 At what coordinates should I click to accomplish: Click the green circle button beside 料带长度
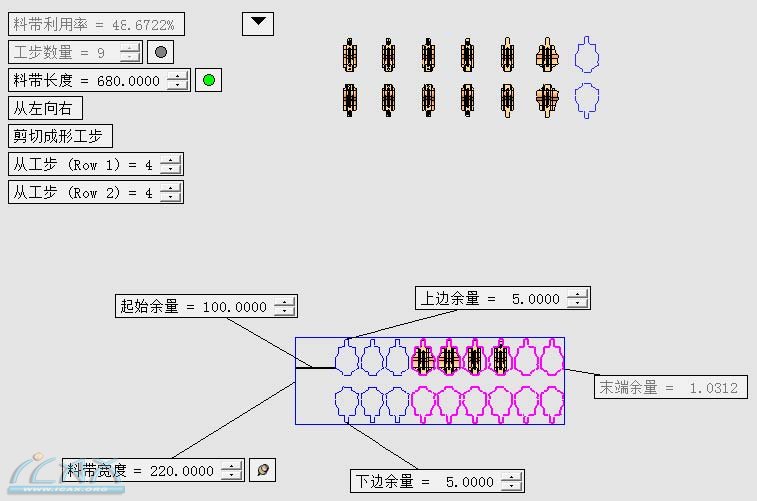coord(209,80)
